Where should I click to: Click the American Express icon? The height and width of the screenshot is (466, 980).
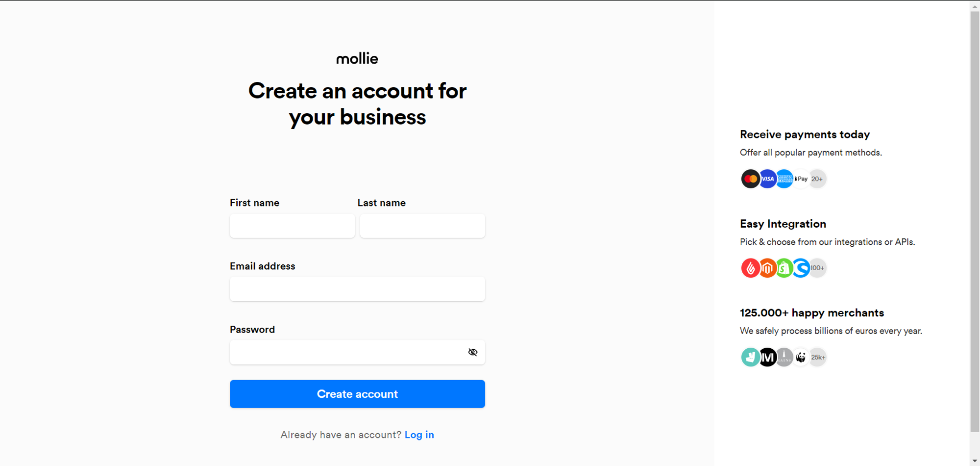784,179
